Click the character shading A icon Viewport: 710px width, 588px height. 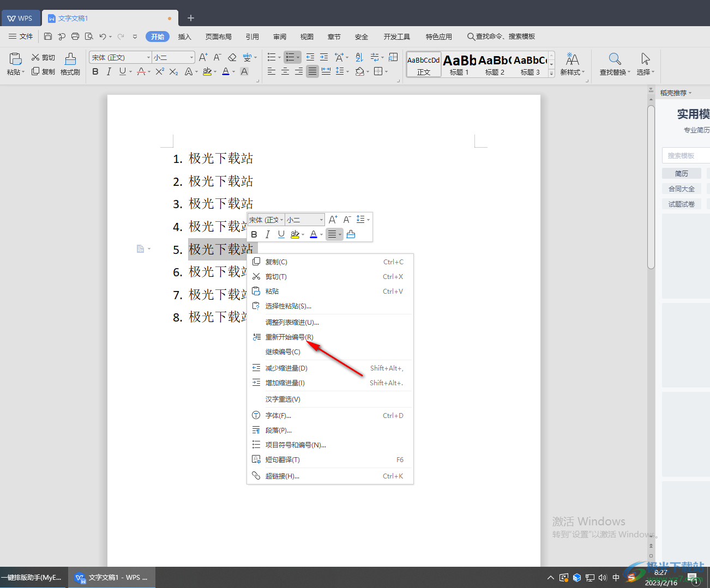click(244, 71)
